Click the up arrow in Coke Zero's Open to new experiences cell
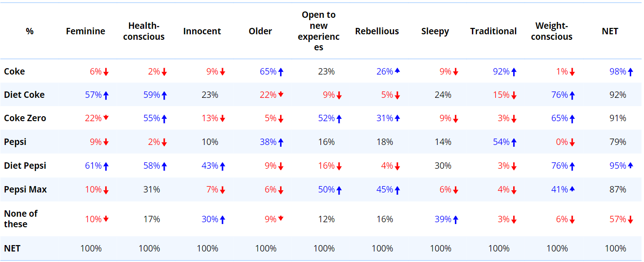This screenshot has width=644, height=262. click(339, 119)
